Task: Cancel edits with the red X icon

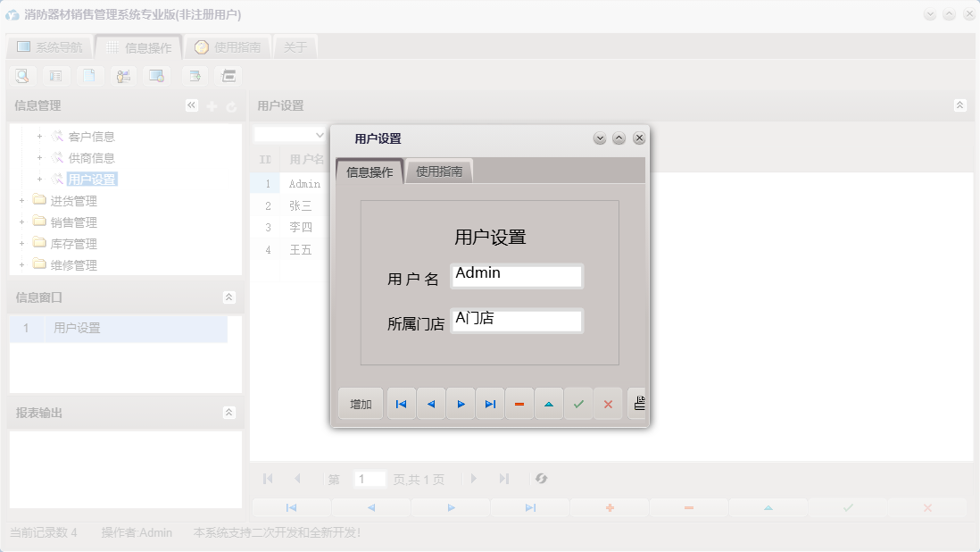Action: 608,404
